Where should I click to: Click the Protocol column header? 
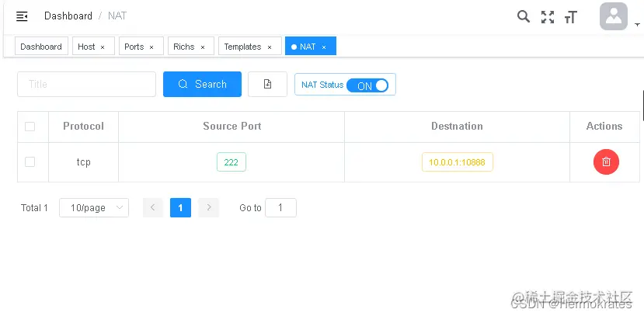[83, 126]
